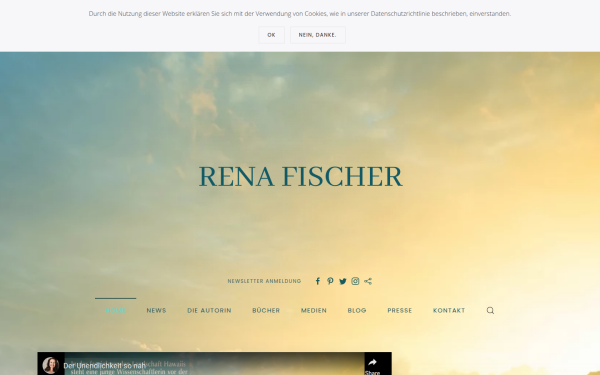The image size is (600, 375).
Task: Click the video channel avatar
Action: [x=51, y=365]
